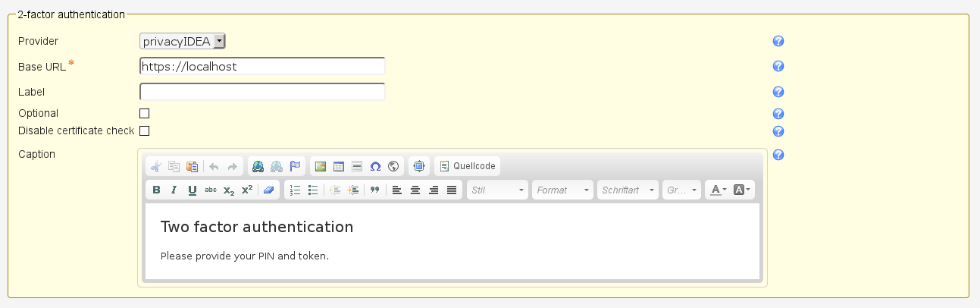Toggle italic text formatting
Screen dimensions: 980x308
(x=174, y=190)
